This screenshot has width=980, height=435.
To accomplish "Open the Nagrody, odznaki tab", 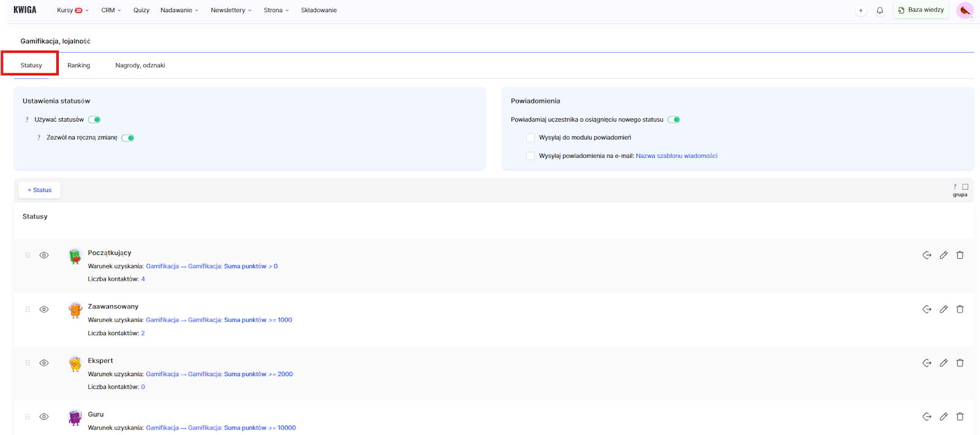I will 140,65.
